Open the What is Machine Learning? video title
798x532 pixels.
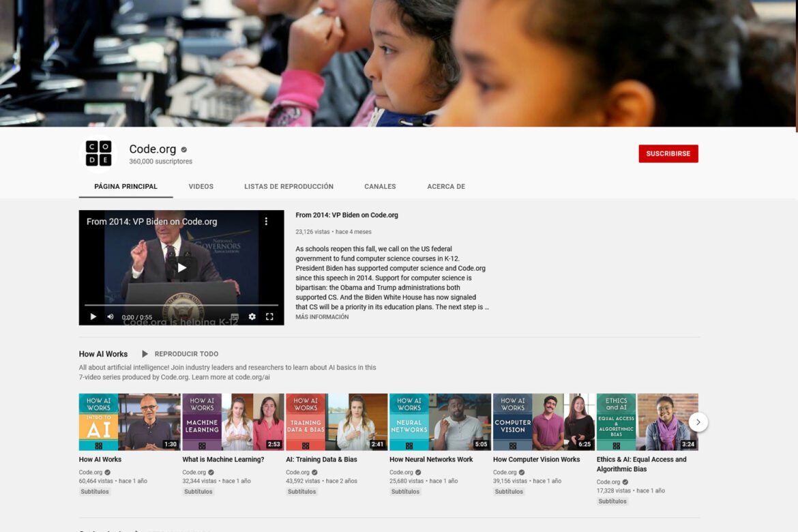tap(223, 460)
